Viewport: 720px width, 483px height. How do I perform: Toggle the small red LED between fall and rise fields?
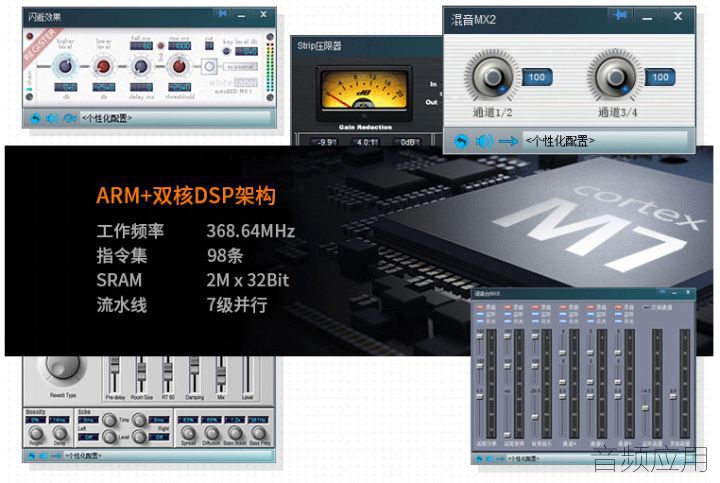pos(161,45)
